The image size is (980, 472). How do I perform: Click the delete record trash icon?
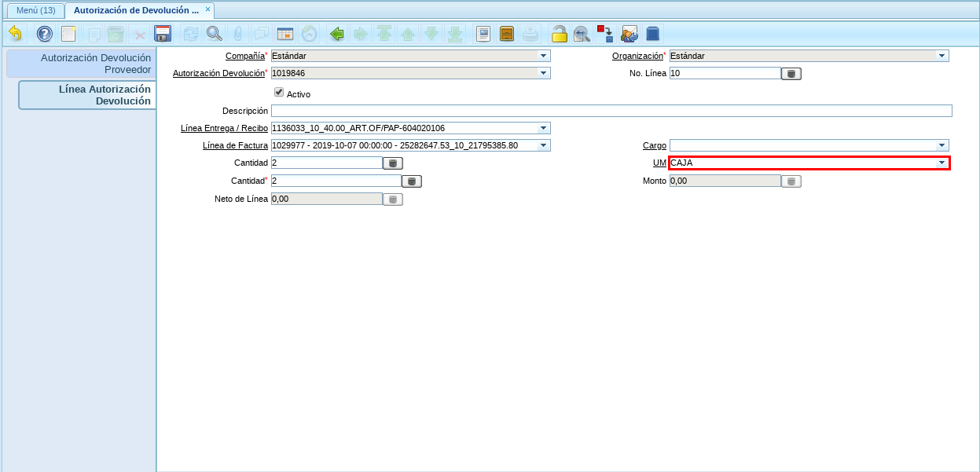[x=116, y=34]
